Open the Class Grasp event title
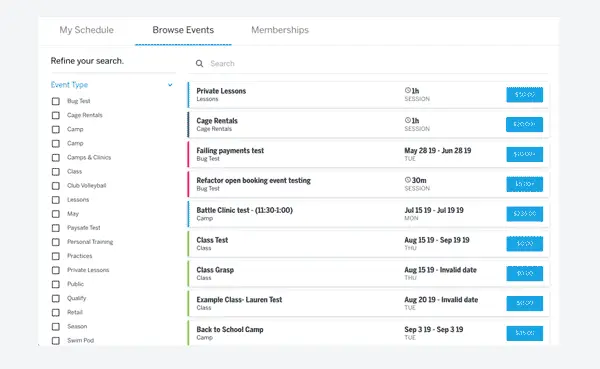The height and width of the screenshot is (369, 600). point(215,270)
